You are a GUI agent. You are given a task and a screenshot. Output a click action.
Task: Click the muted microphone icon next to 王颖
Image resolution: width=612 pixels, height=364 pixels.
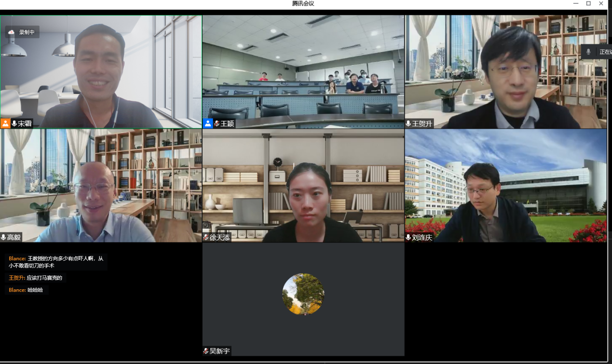tap(217, 123)
